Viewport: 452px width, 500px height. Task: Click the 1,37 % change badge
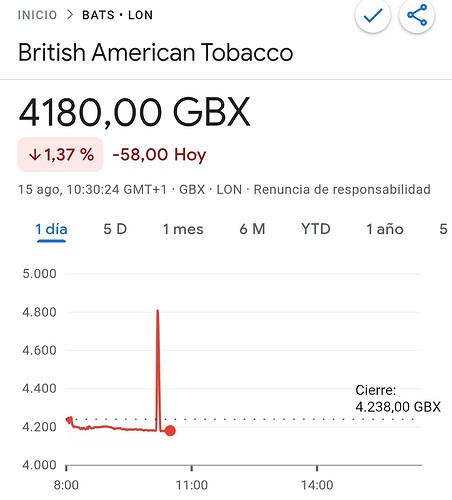click(60, 155)
